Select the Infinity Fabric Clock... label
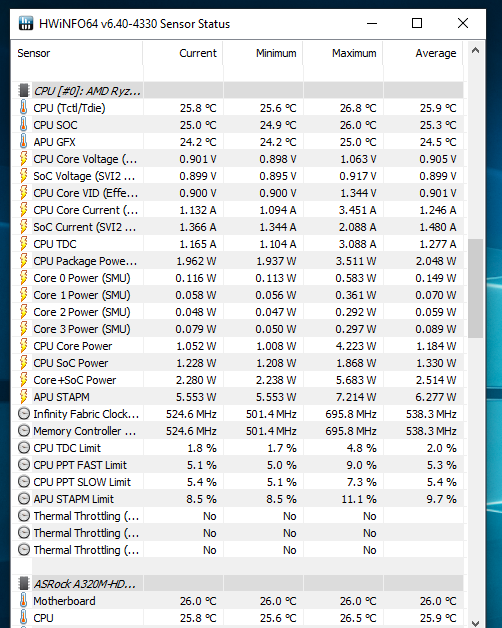The height and width of the screenshot is (628, 502). click(86, 414)
